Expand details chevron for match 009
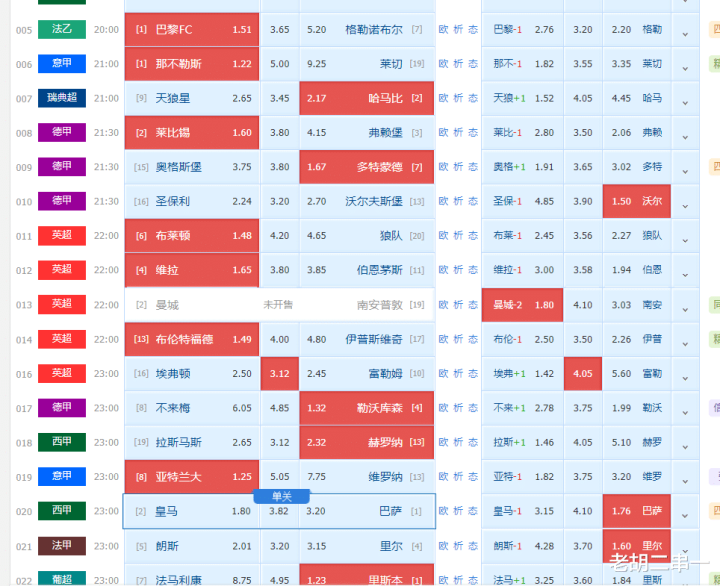 click(685, 172)
